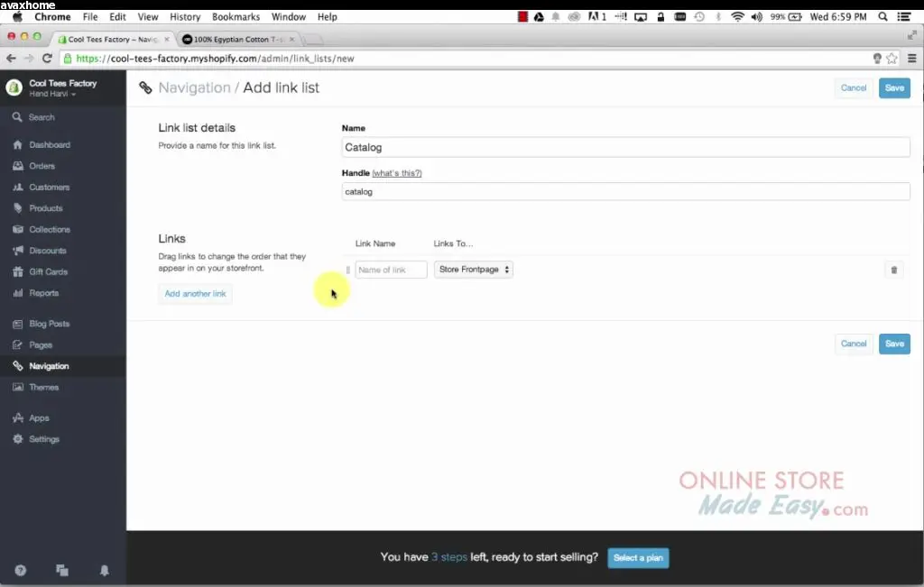Click the Select a plan button
The image size is (924, 587).
[x=638, y=558]
